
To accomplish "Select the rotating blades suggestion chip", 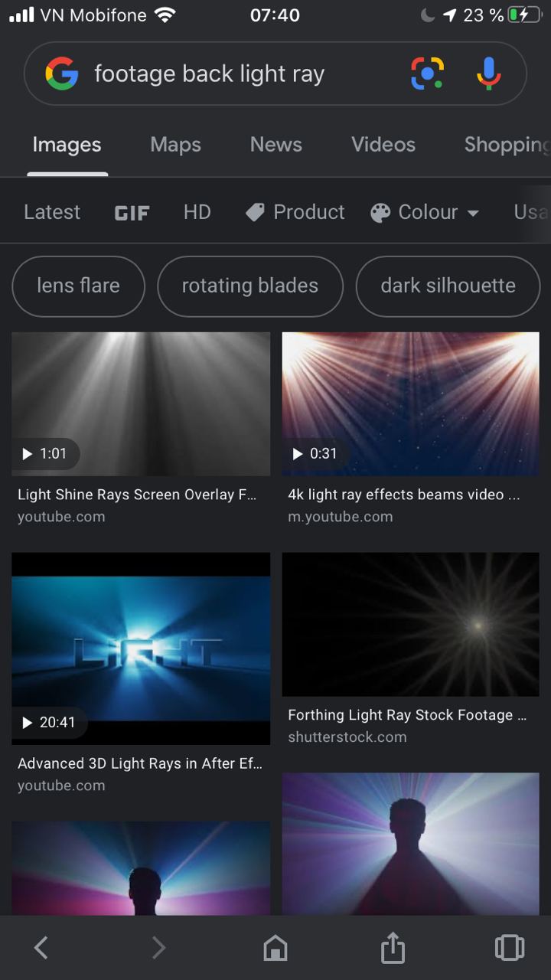I will pyautogui.click(x=250, y=286).
